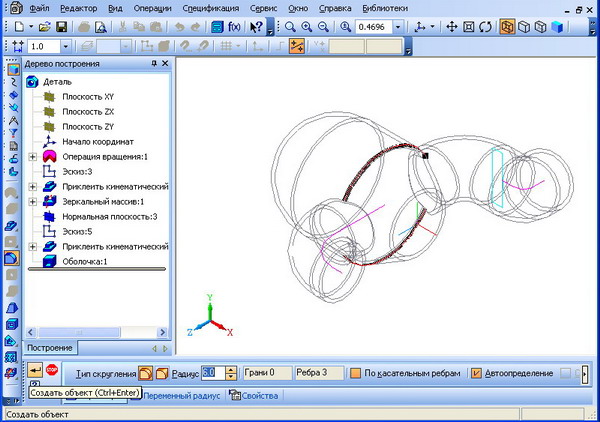Click the Оболочка:1 shell feature icon
The image size is (600, 422).
pos(48,261)
